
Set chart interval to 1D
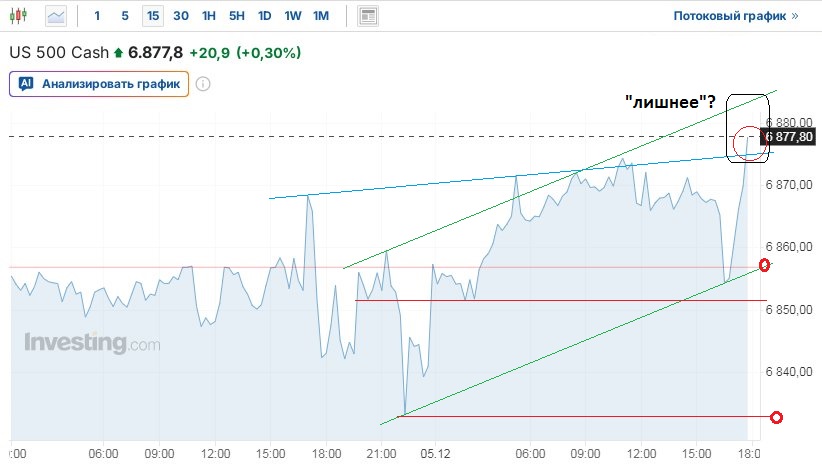click(264, 16)
